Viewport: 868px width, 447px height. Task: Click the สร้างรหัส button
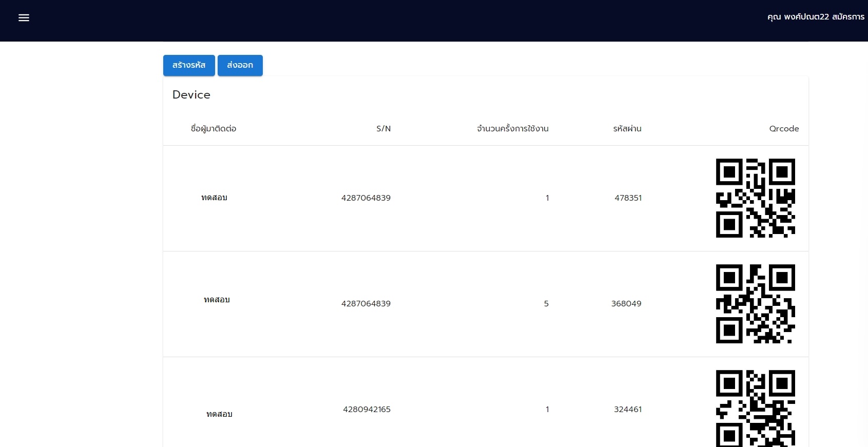189,65
